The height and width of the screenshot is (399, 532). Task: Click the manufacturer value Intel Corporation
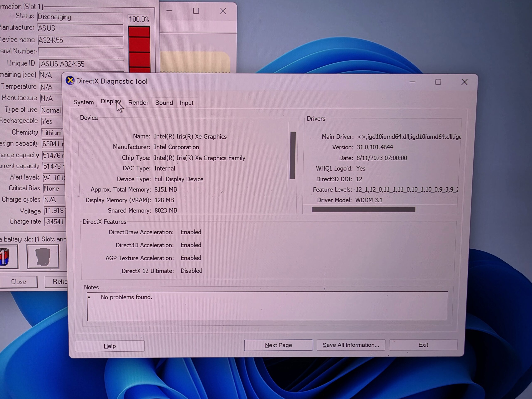[176, 147]
